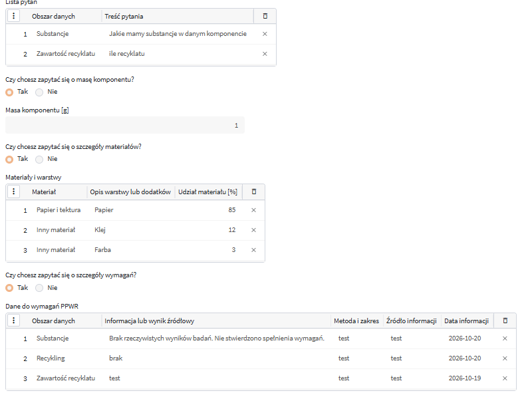Click the 'brak' cell in the Recykling row

[x=116, y=358]
